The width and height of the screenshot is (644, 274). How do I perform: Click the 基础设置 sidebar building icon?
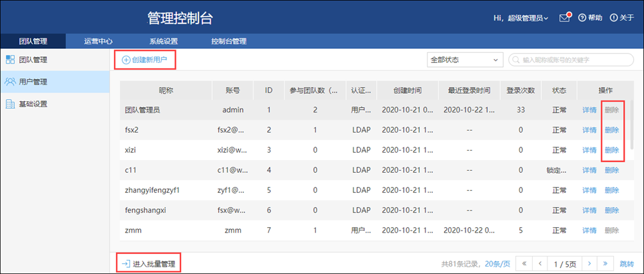pos(10,104)
